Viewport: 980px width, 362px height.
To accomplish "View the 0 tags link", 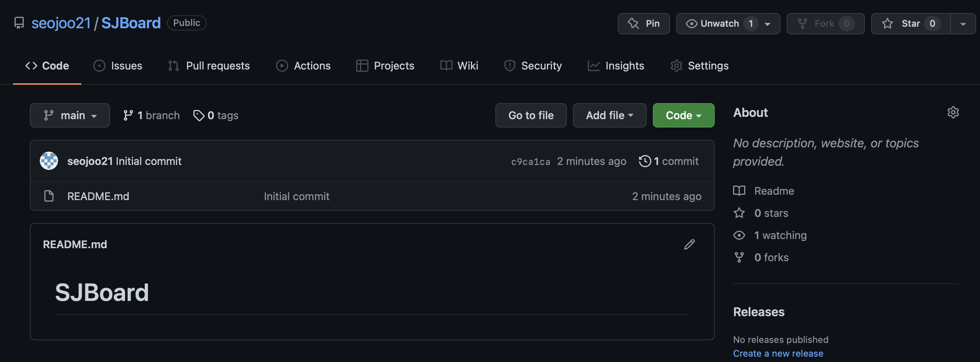I will click(216, 115).
